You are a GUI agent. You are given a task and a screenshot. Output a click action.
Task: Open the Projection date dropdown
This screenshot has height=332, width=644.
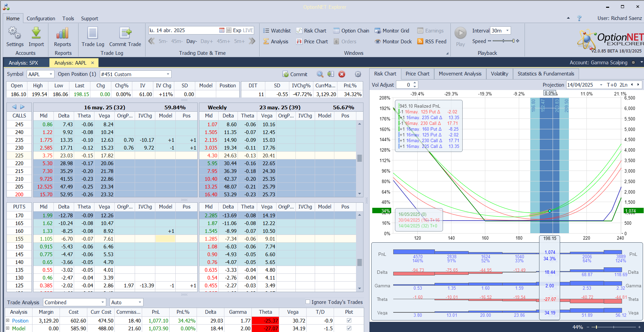click(x=601, y=85)
